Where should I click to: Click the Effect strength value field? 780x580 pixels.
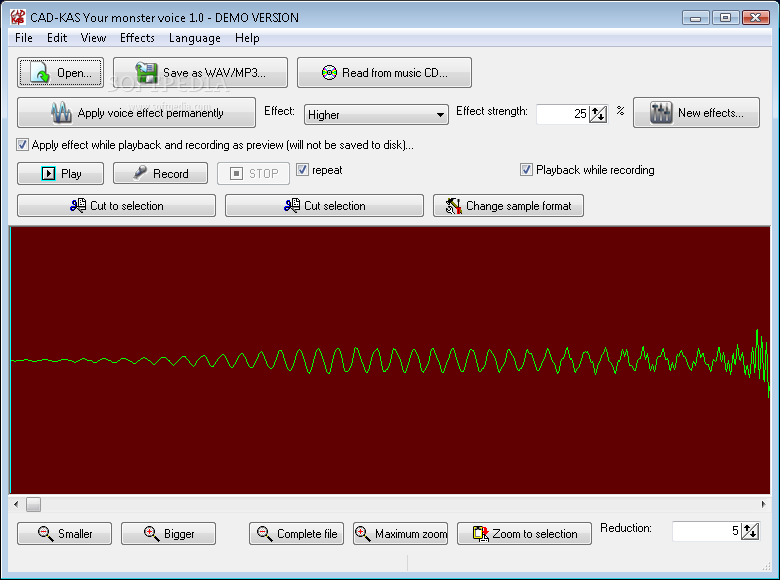pyautogui.click(x=562, y=114)
